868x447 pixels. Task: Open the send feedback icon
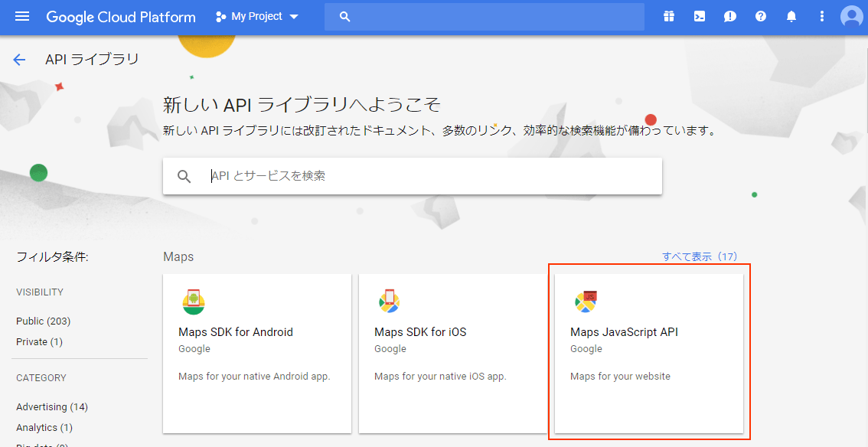pyautogui.click(x=730, y=17)
